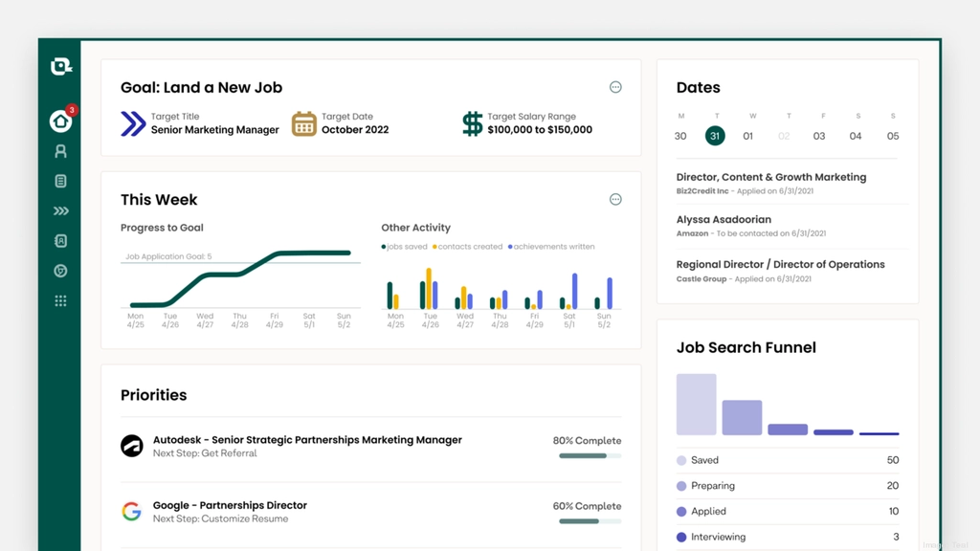Open the contacts book icon in sidebar

60,241
